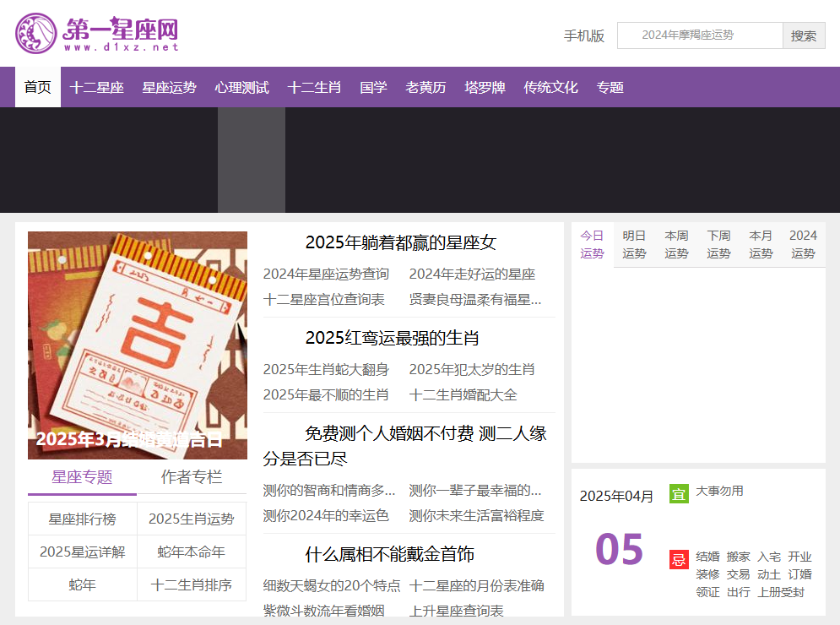The height and width of the screenshot is (625, 840).
Task: Open 2025年犯太岁的生肖 article
Action: pos(472,370)
